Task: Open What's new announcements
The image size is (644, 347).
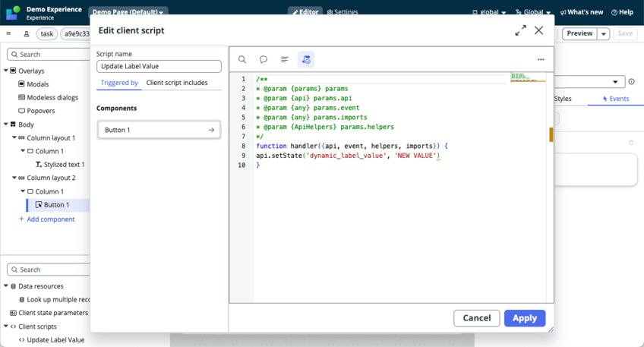Action: (582, 12)
